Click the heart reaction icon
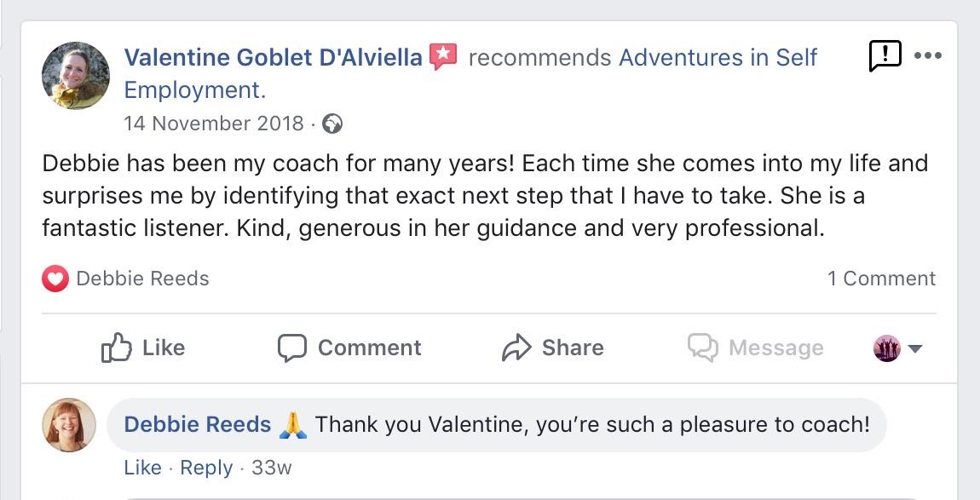This screenshot has width=980, height=500. tap(55, 279)
